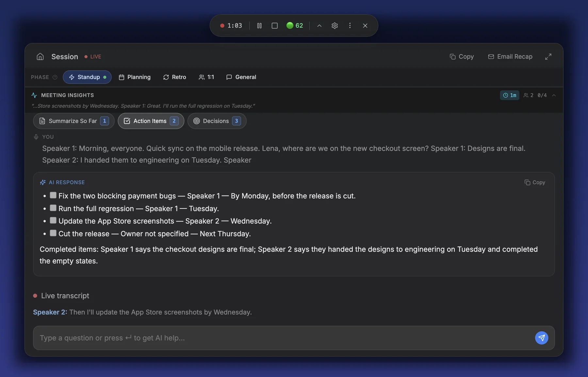Click the Speaker 2 label in live transcript
This screenshot has width=588, height=377.
pyautogui.click(x=50, y=312)
